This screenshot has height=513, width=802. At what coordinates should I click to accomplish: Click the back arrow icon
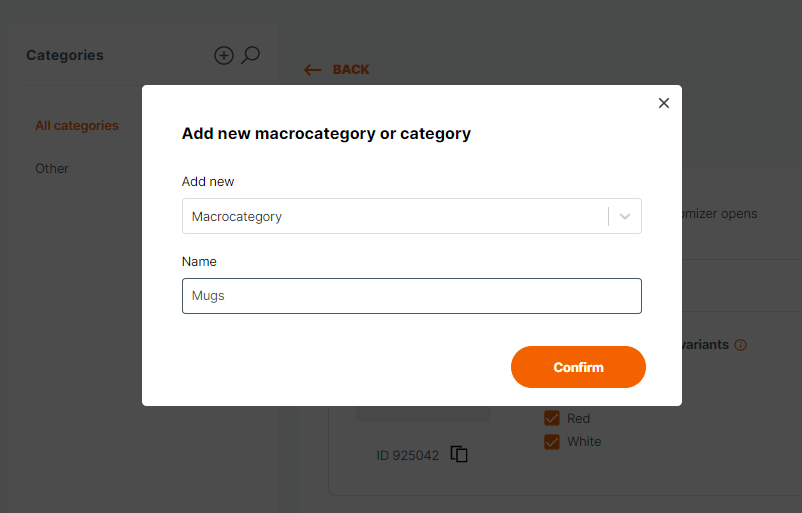coord(313,70)
